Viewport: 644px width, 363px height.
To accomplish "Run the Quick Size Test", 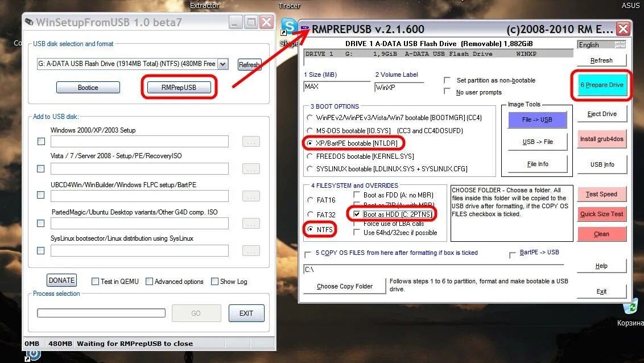I will click(x=601, y=214).
